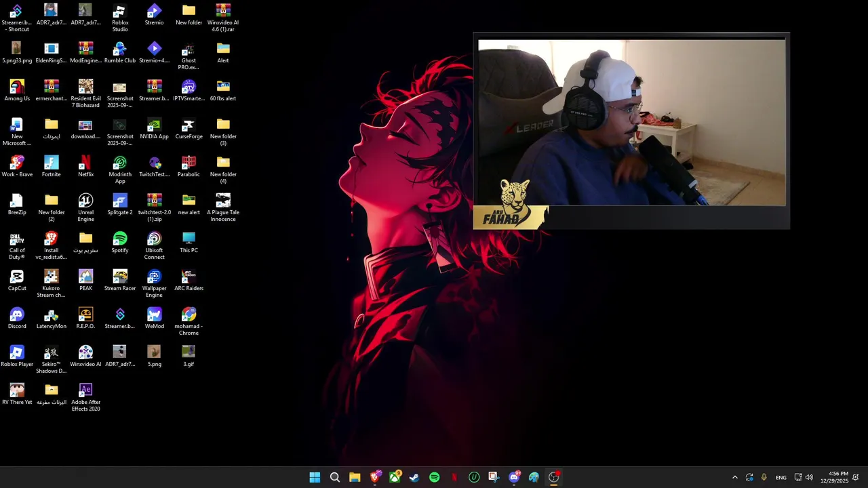Select the Call of Duty desktop icon
This screenshot has width=868, height=488.
(x=17, y=245)
